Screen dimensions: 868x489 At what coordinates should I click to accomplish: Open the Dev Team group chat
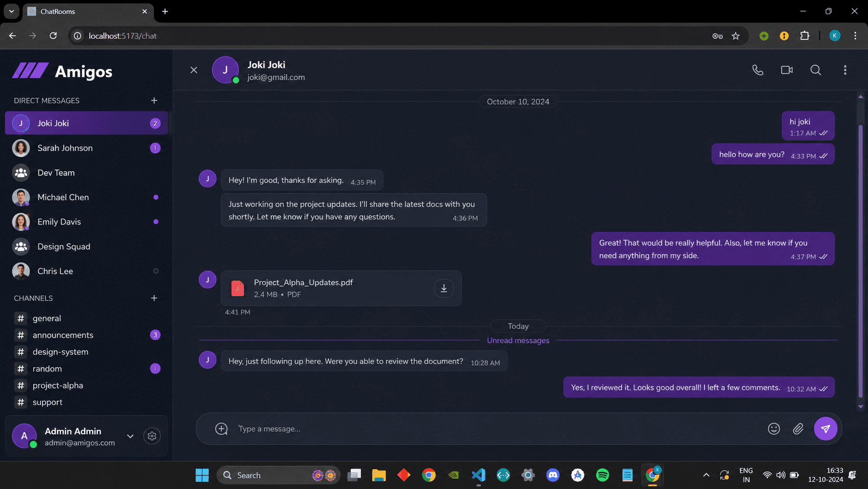pos(86,173)
